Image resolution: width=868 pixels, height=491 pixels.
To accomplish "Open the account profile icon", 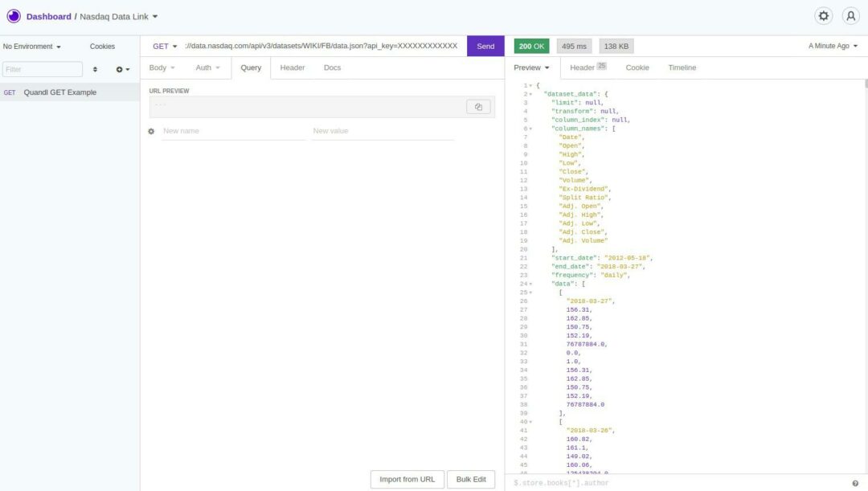I will tap(850, 15).
